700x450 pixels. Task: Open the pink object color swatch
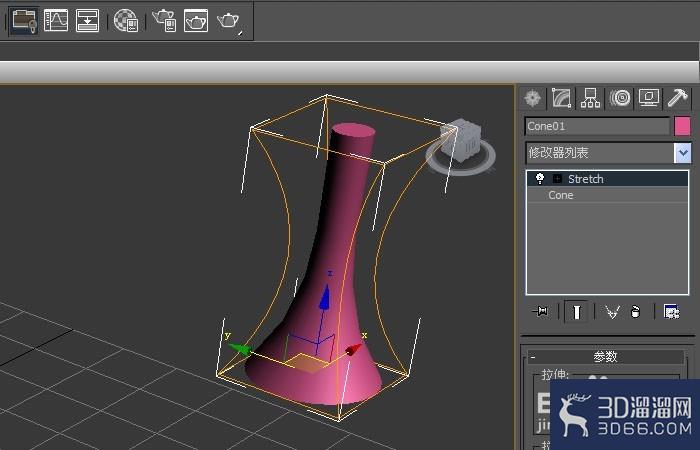[682, 126]
